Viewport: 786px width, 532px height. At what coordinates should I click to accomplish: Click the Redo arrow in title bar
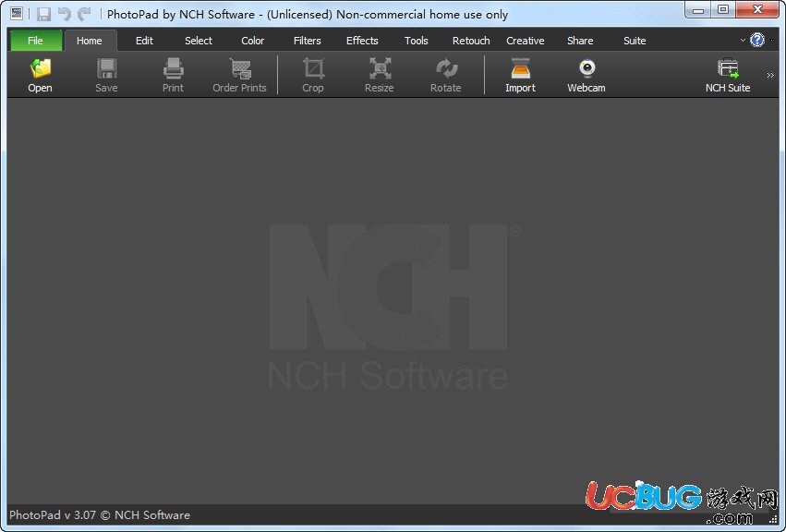pos(84,14)
